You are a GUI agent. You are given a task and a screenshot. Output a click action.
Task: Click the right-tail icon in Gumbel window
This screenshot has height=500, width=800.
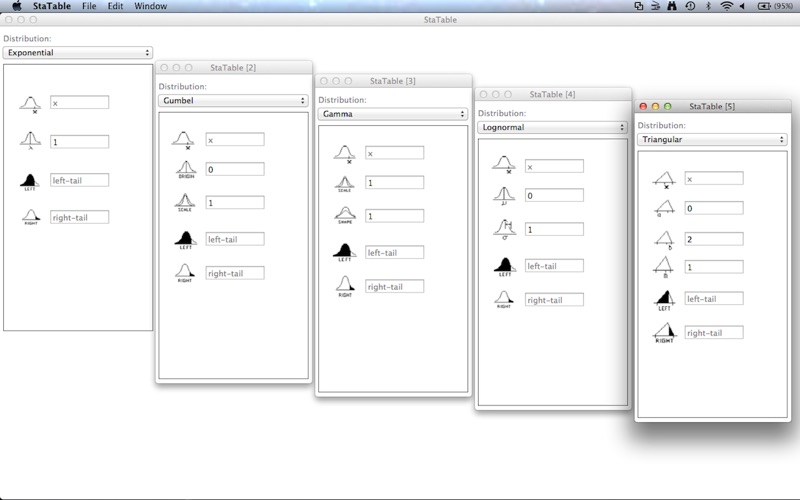coord(185,272)
